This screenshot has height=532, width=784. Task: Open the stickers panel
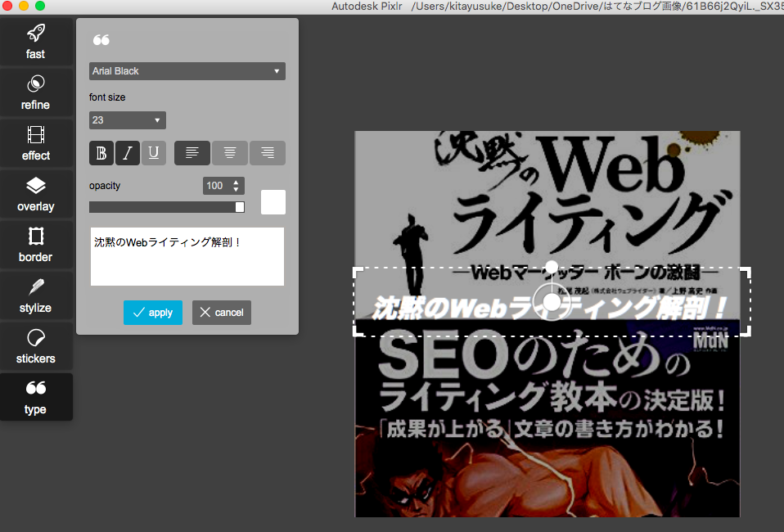click(36, 346)
